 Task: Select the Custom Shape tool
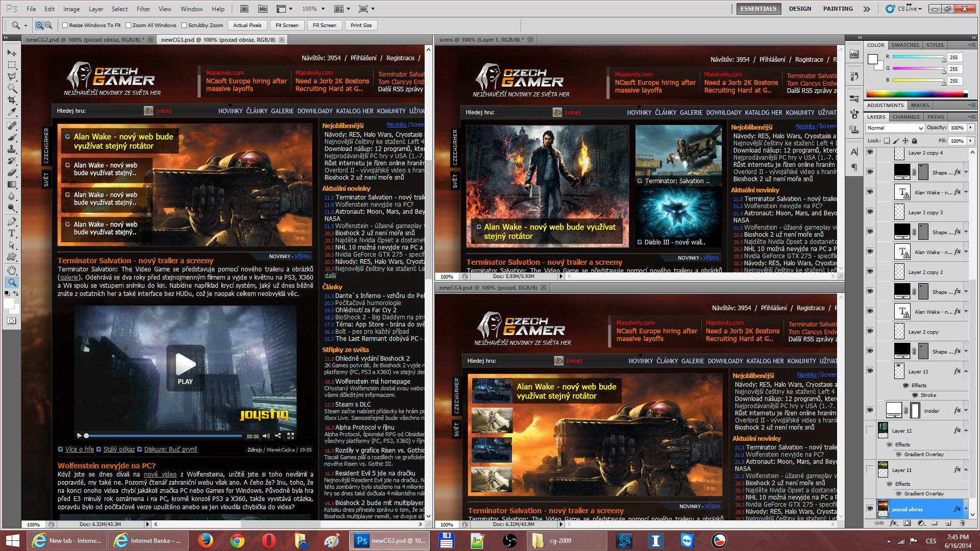12,257
